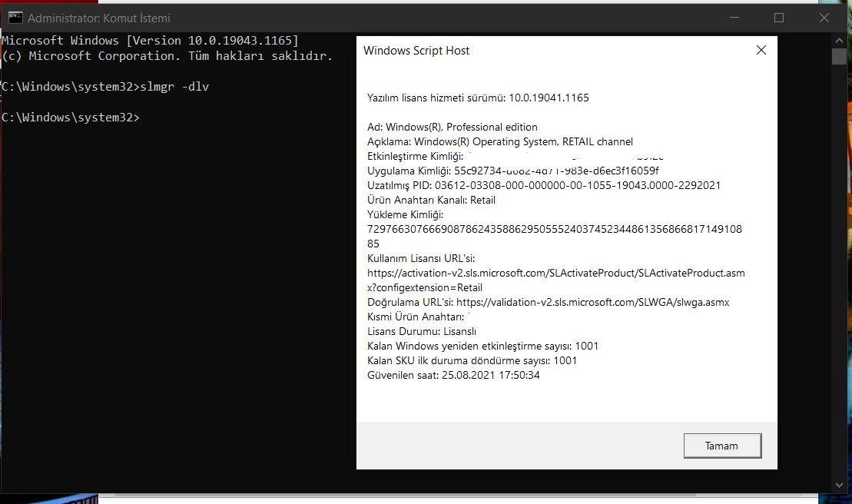
Task: Click the 'Kullanım Lisansı URL'si:' label
Action: point(420,258)
